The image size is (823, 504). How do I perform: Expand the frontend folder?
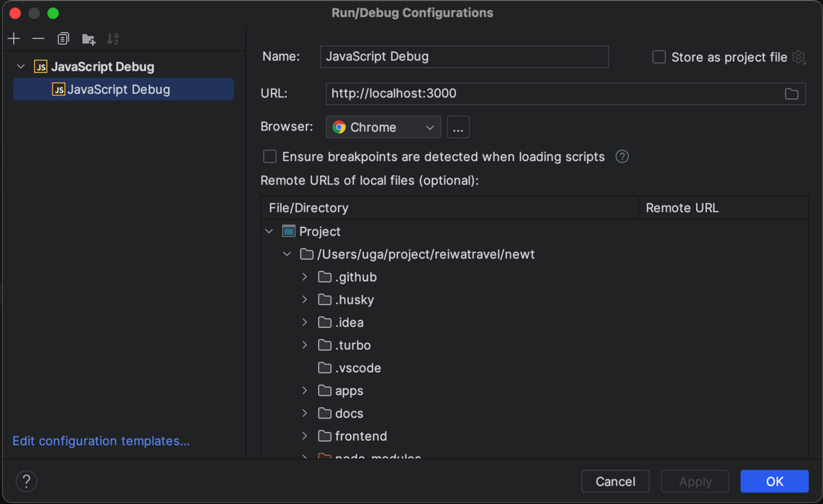(304, 435)
